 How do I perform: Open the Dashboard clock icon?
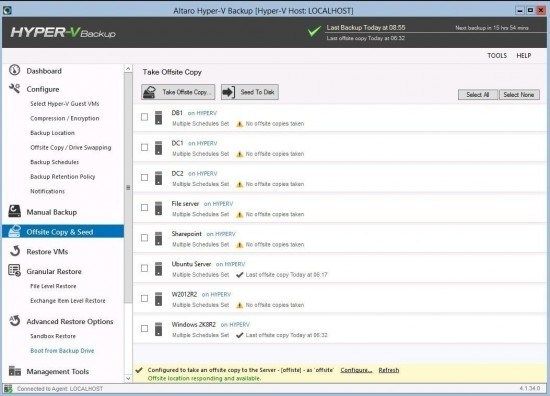coord(14,70)
